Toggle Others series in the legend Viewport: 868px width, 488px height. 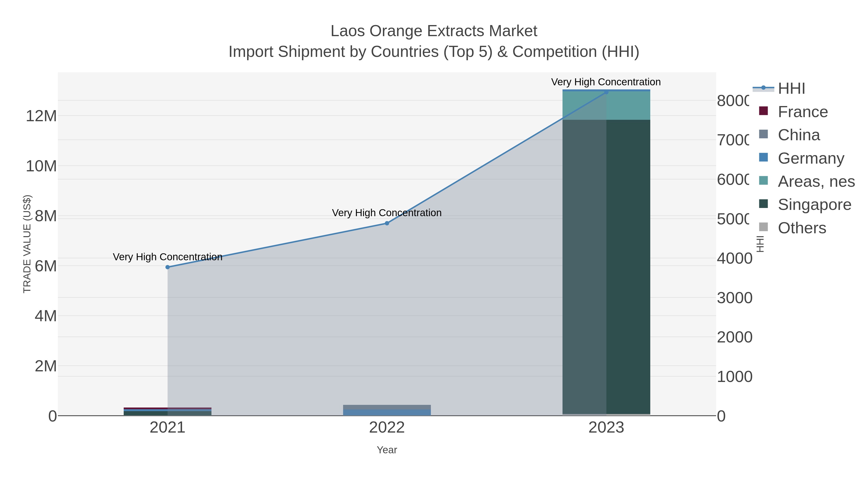[x=792, y=228]
